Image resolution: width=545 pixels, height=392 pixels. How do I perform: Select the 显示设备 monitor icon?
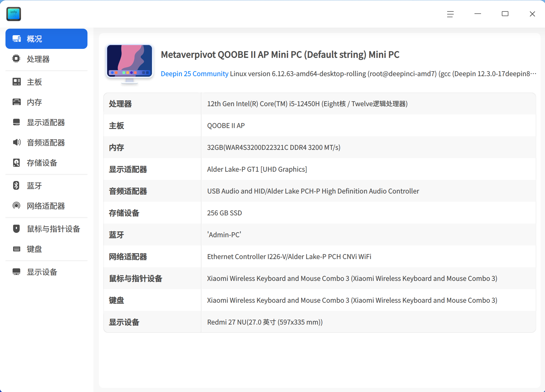(16, 272)
